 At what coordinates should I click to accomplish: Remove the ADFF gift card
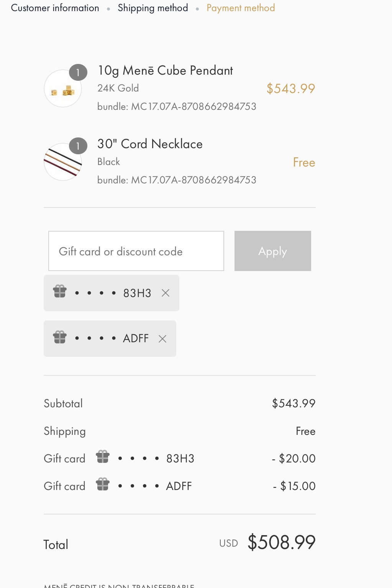[x=162, y=339]
